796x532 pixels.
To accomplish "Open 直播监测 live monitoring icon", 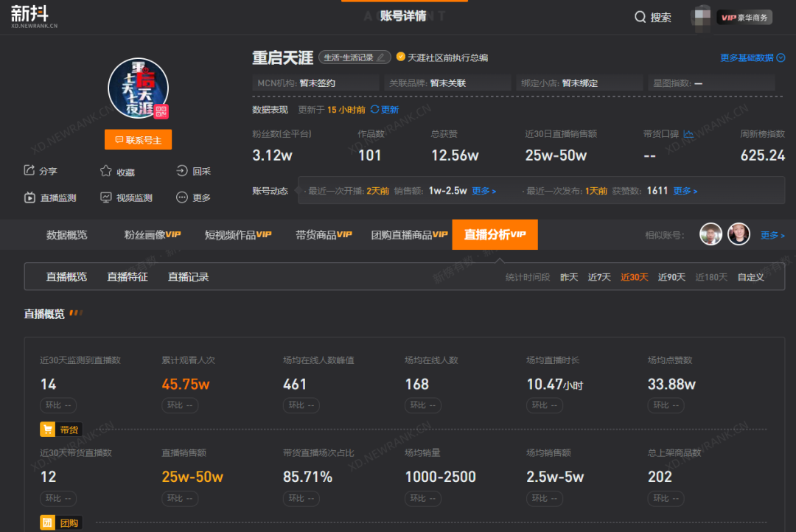I will tap(30, 197).
